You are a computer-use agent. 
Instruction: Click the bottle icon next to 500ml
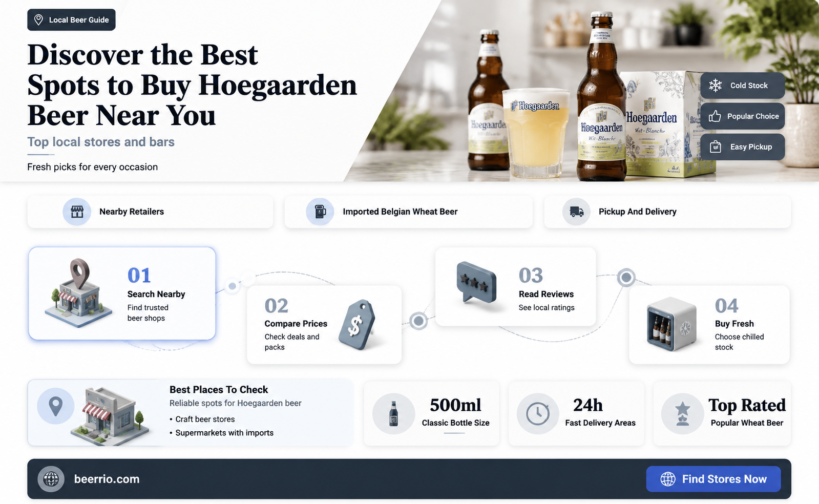tap(393, 413)
